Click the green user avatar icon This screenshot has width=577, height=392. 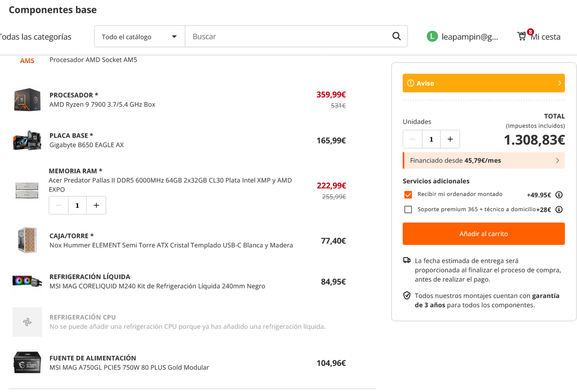[x=432, y=36]
